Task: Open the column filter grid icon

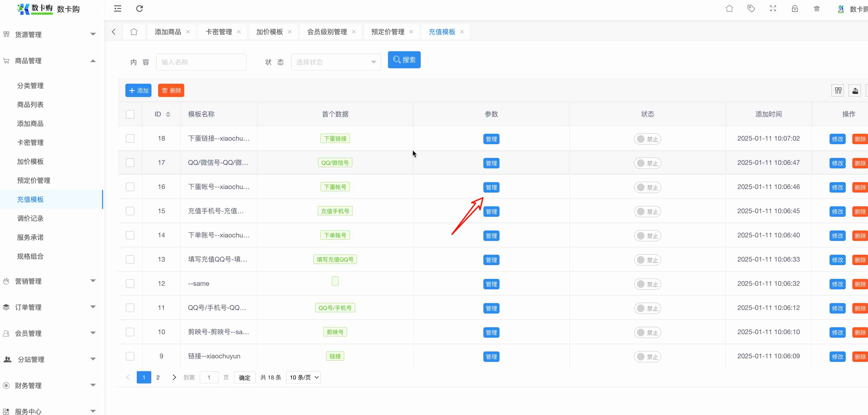Action: (x=838, y=91)
